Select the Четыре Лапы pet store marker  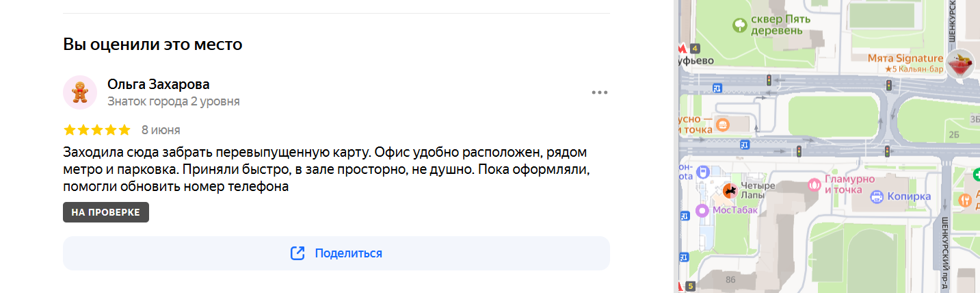[x=730, y=190]
